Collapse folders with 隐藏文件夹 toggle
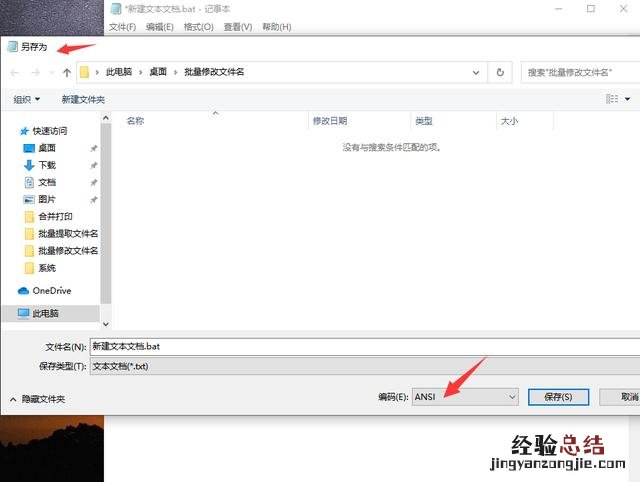 pos(38,399)
